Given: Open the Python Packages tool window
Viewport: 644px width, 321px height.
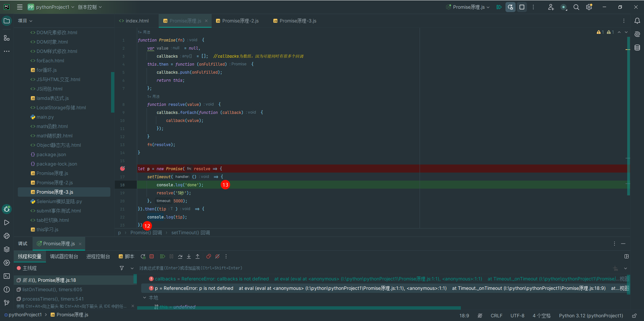Looking at the screenshot, I should [7, 249].
